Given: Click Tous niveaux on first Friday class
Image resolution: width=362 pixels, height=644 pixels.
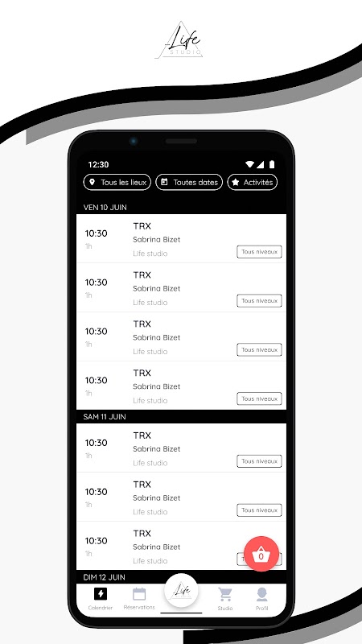Looking at the screenshot, I should (259, 252).
